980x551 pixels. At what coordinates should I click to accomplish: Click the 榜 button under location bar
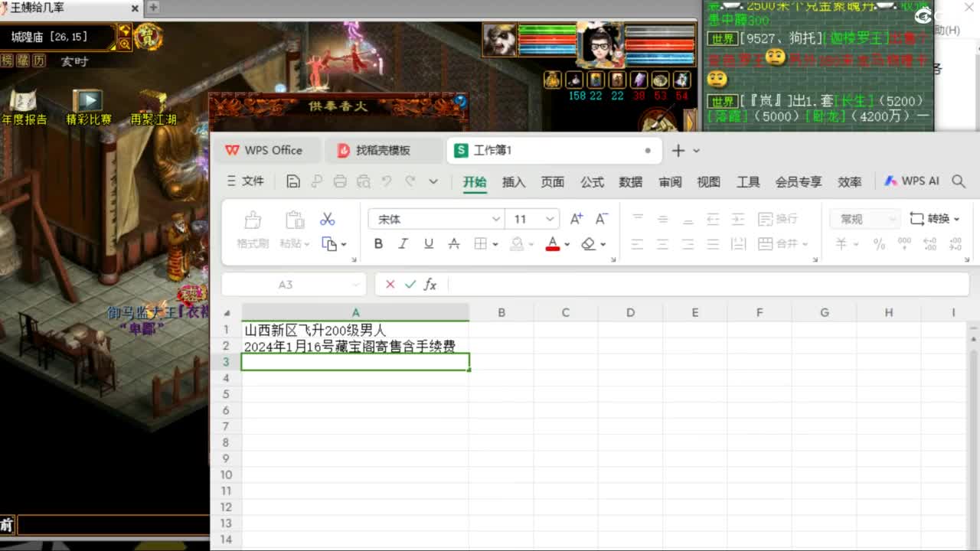point(7,60)
